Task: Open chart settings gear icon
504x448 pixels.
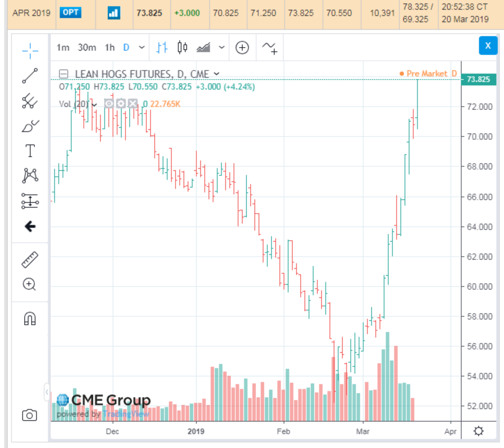Action: pyautogui.click(x=479, y=431)
